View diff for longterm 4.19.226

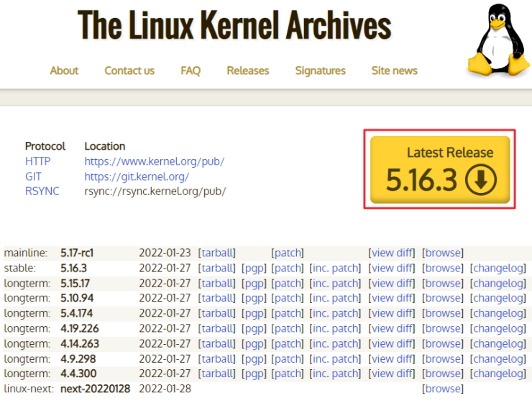pyautogui.click(x=392, y=328)
